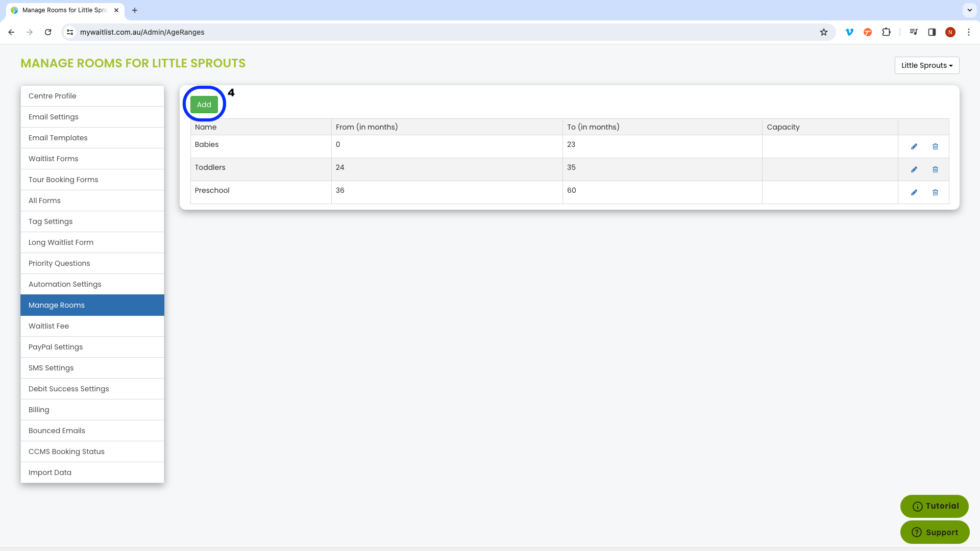
Task: Reload the current page
Action: point(48,32)
